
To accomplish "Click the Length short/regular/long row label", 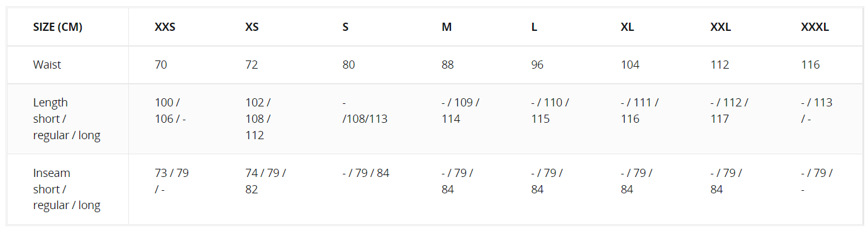I will point(67,119).
